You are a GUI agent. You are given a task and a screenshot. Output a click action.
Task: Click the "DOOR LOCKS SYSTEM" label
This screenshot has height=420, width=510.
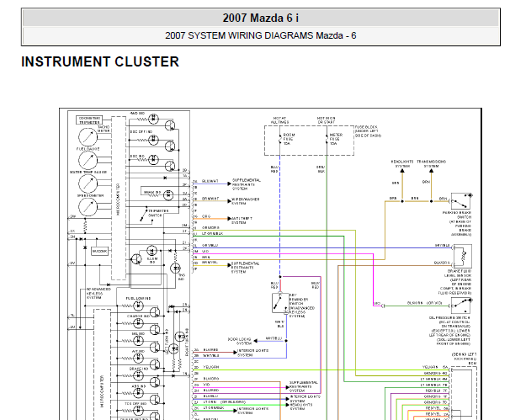pyautogui.click(x=240, y=341)
